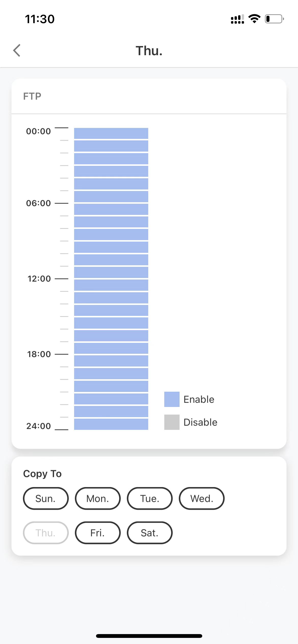Tap the cellular signal icon

coord(237,19)
